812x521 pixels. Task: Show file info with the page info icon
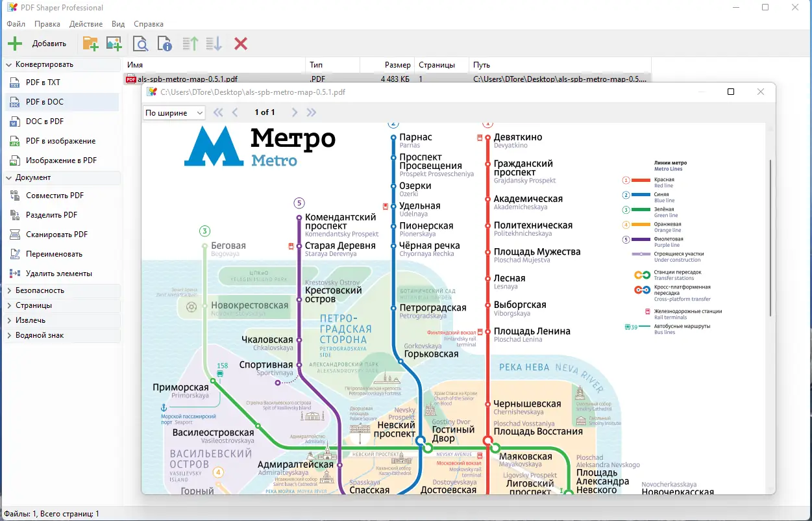coord(165,44)
